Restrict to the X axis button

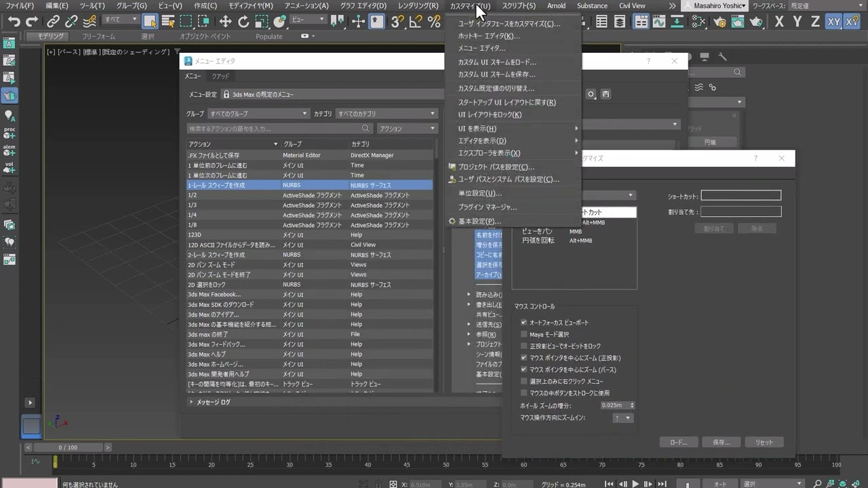coord(779,22)
